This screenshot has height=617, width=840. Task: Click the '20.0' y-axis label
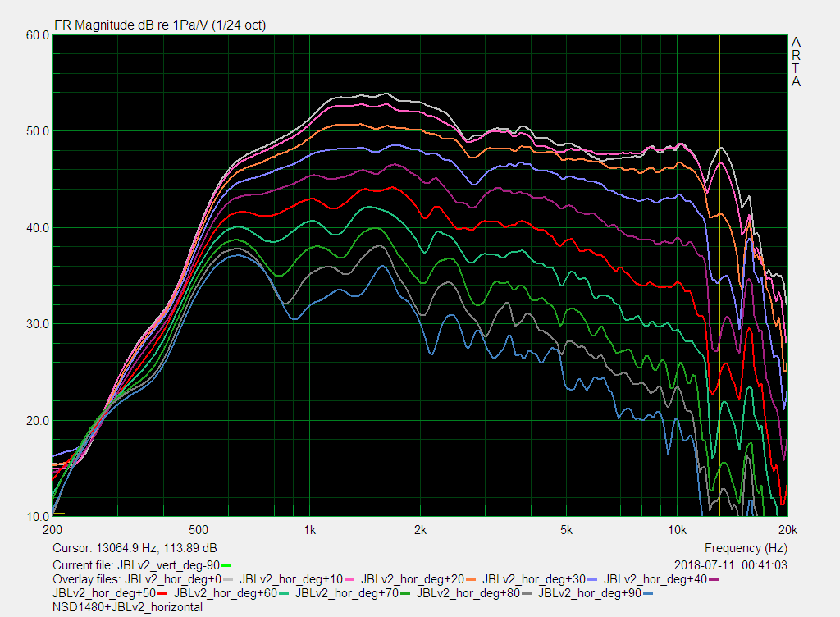pyautogui.click(x=38, y=420)
